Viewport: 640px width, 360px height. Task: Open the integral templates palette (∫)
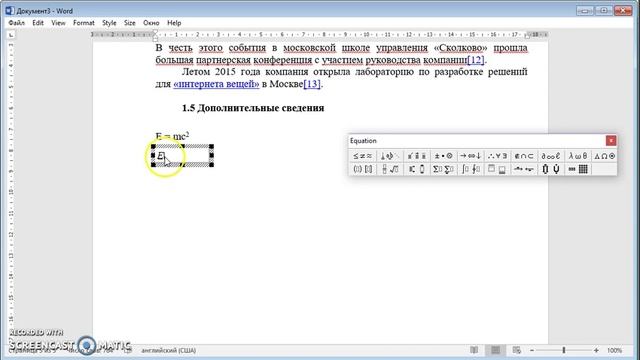pyautogui.click(x=470, y=169)
